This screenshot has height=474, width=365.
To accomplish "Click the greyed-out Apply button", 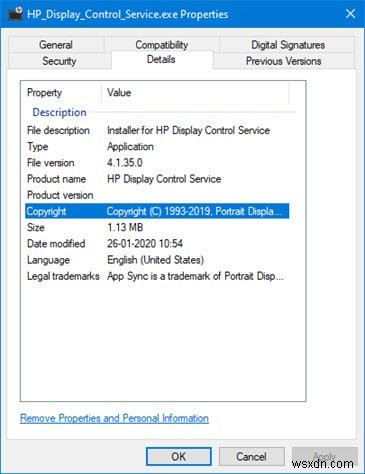I will 324,456.
